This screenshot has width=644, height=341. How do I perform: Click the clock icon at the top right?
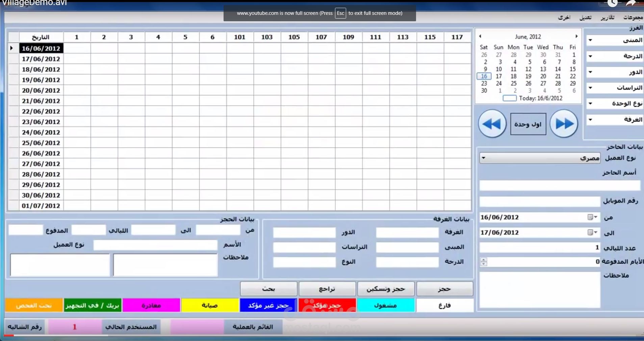tap(612, 3)
